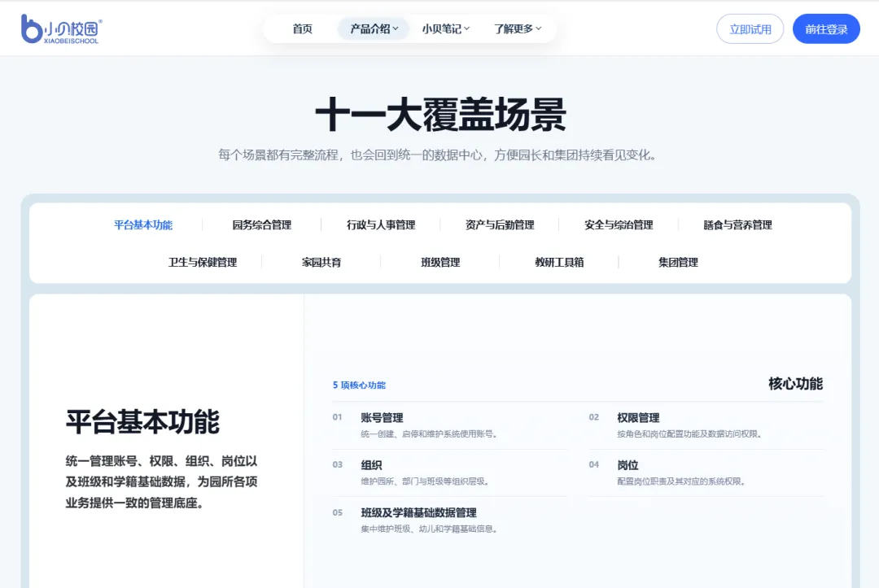Screen dimensions: 879x588
Task: Select the 平台基本功能 tab
Action: [x=143, y=224]
